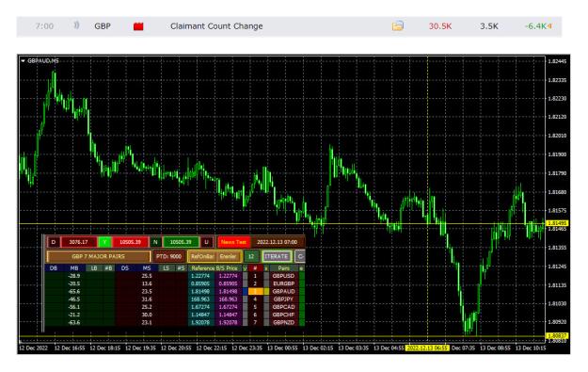Click the GBP currency label
The image size is (588, 372).
pyautogui.click(x=103, y=26)
